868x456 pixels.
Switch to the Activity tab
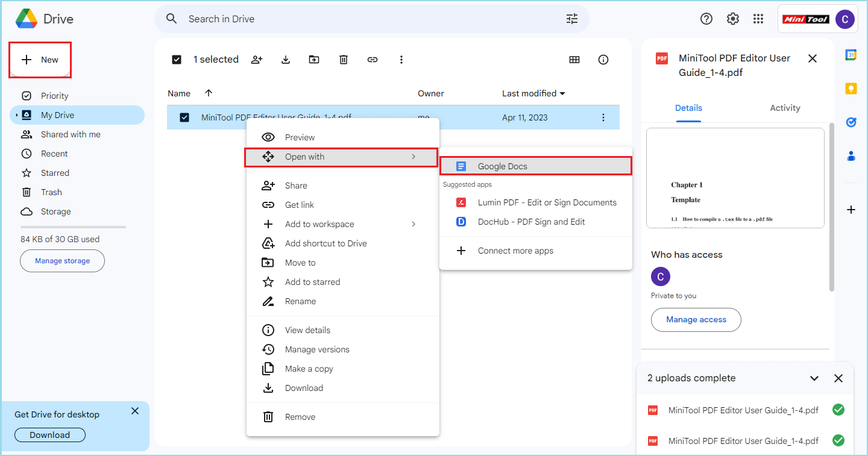(785, 108)
